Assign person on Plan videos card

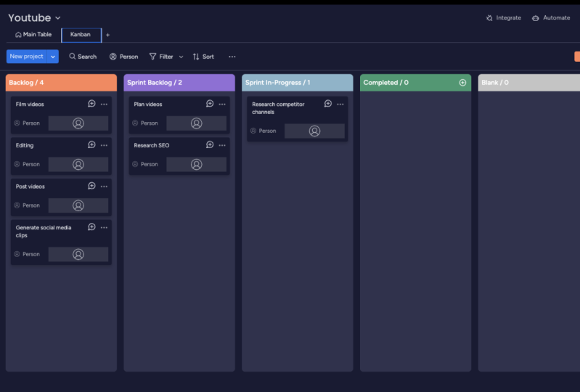197,123
